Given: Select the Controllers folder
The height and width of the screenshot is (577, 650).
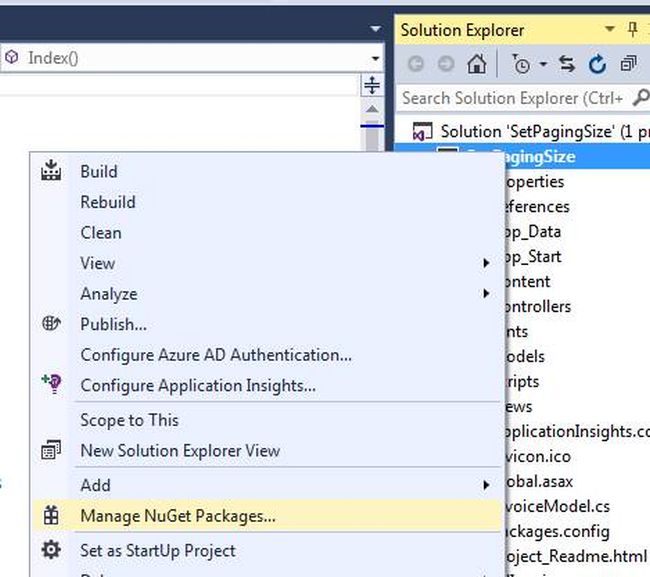Looking at the screenshot, I should click(x=538, y=306).
